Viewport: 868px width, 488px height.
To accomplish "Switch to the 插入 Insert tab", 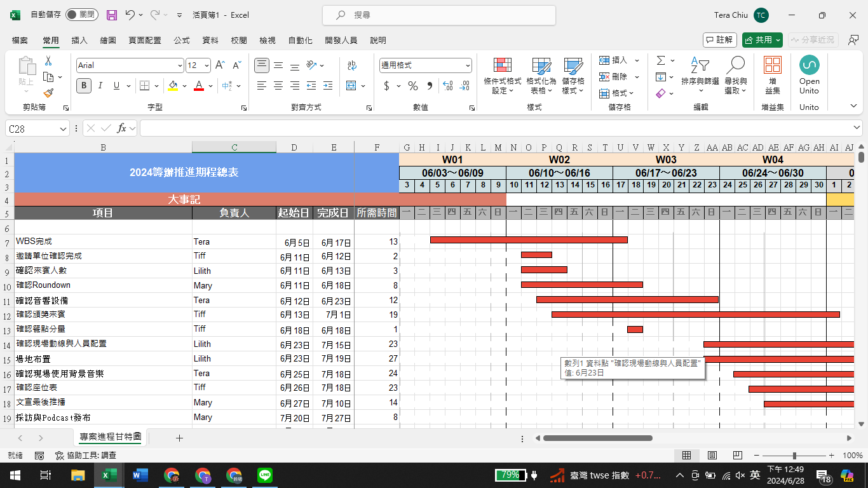I will [79, 40].
